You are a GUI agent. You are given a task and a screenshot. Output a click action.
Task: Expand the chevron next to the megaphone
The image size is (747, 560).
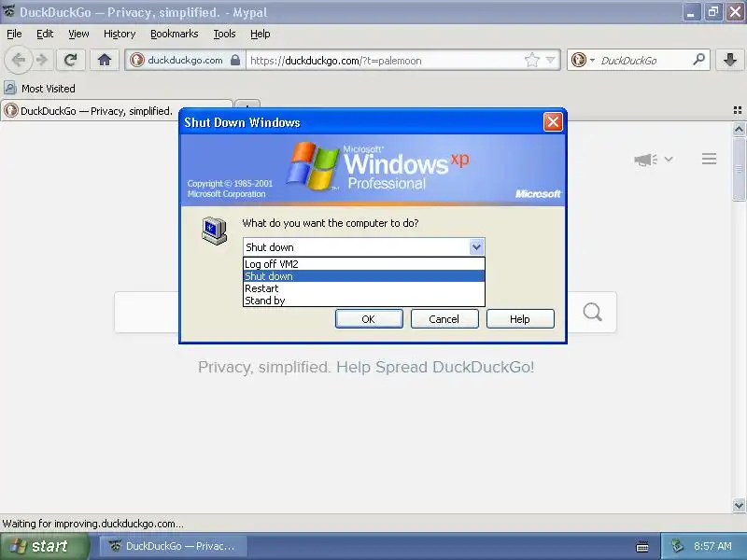point(669,159)
